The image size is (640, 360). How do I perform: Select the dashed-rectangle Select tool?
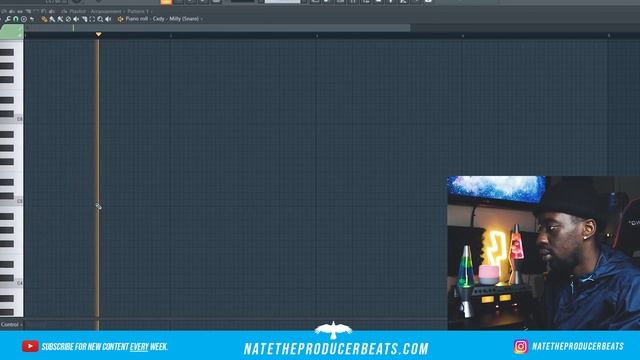[92, 19]
